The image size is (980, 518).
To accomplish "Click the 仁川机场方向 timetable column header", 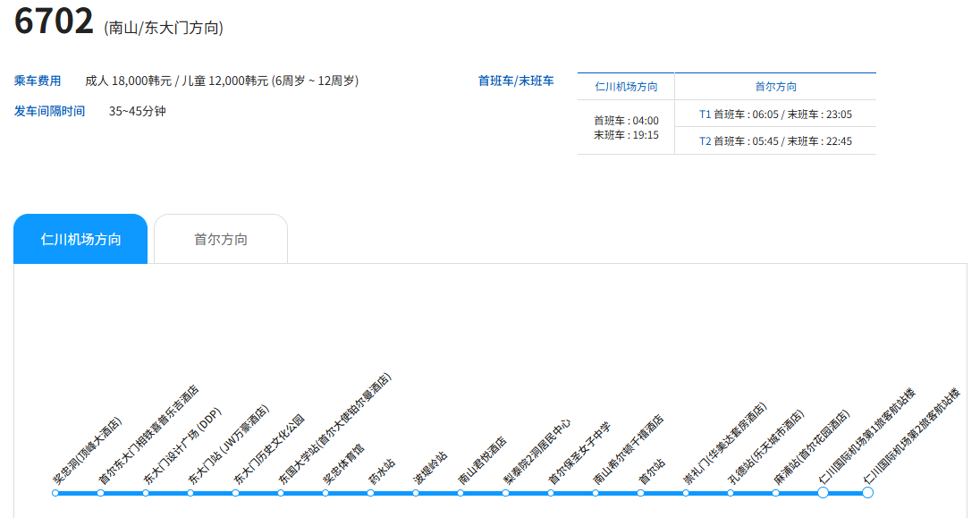I will pos(626,87).
